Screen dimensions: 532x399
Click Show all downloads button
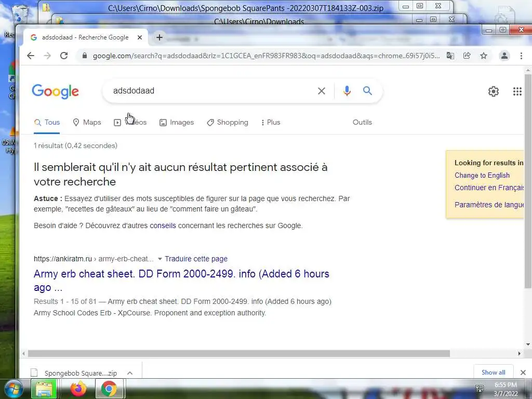(494, 372)
